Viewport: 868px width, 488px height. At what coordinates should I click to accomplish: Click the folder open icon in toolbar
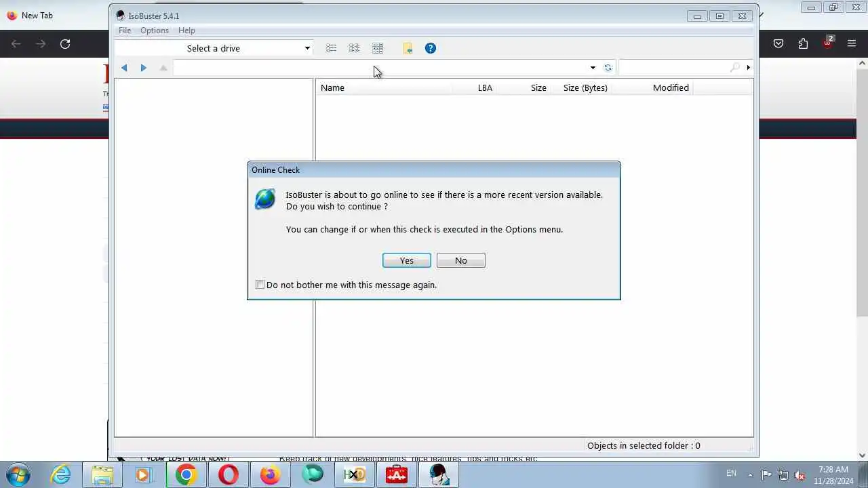408,48
